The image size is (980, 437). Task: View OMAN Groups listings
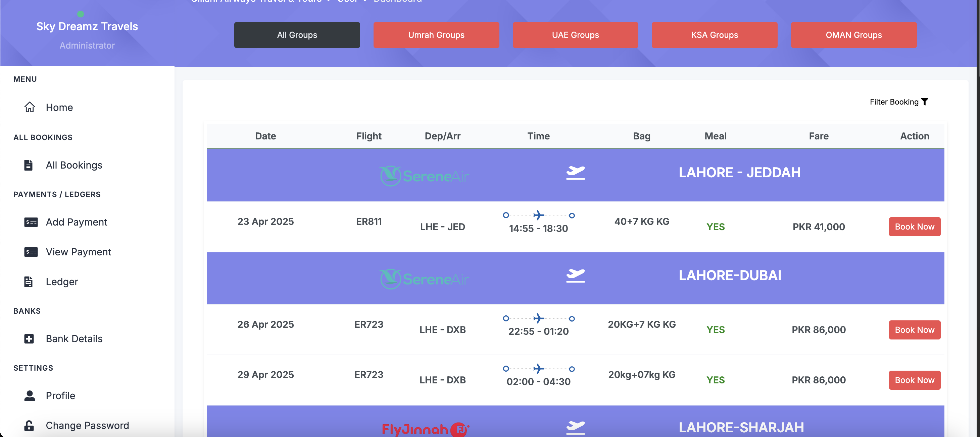pyautogui.click(x=853, y=35)
